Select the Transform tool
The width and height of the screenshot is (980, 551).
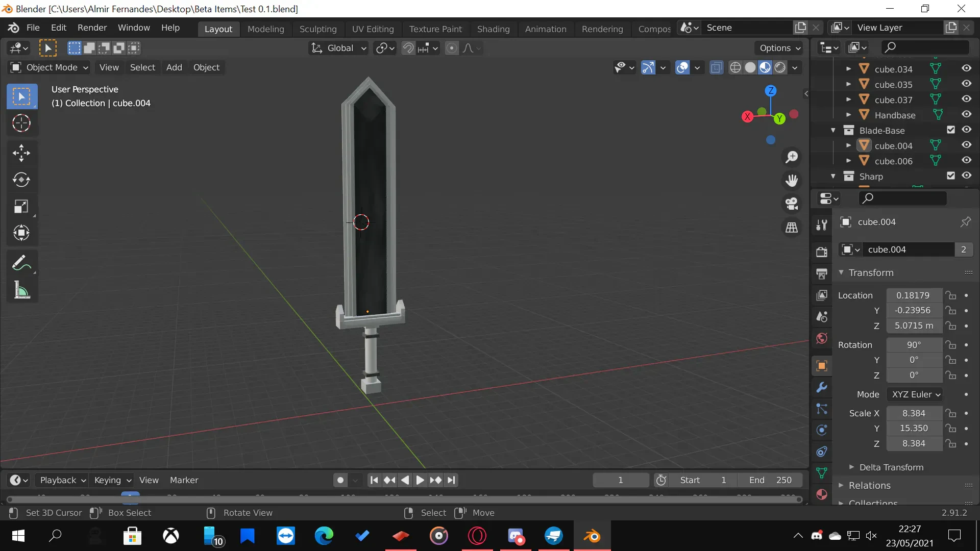coord(21,233)
